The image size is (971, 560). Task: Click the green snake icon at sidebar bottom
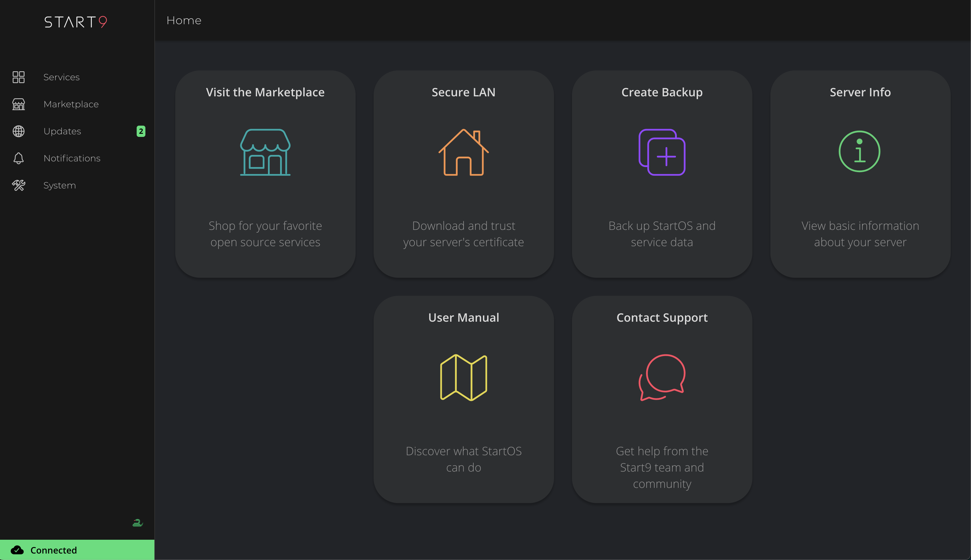137,523
